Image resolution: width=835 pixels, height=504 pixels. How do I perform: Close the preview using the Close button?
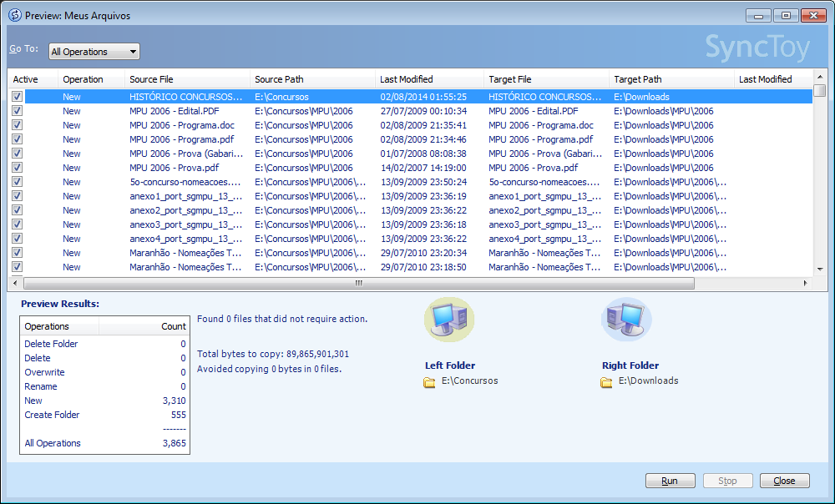click(x=784, y=481)
